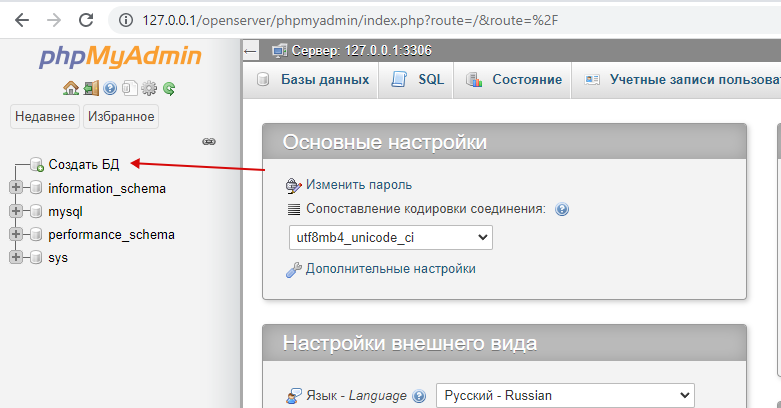Screen dimensions: 781x408
Task: Click the Недавнее button
Action: pos(45,117)
